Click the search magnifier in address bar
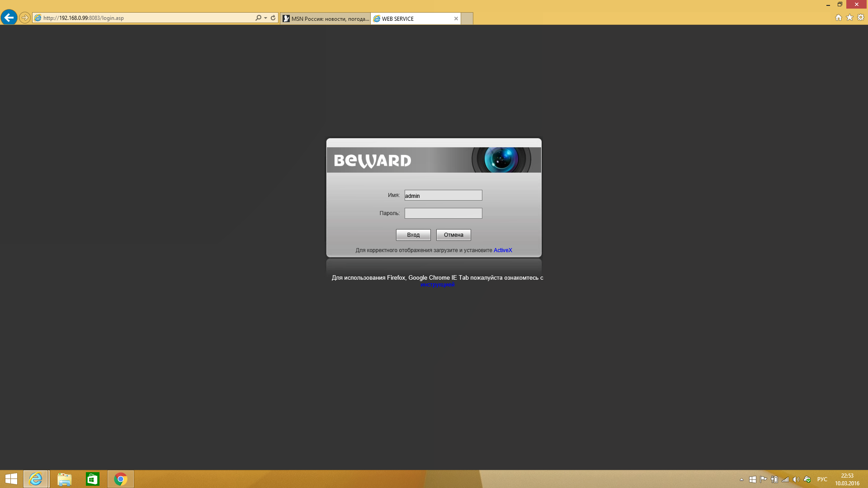Image resolution: width=868 pixels, height=488 pixels. [258, 18]
